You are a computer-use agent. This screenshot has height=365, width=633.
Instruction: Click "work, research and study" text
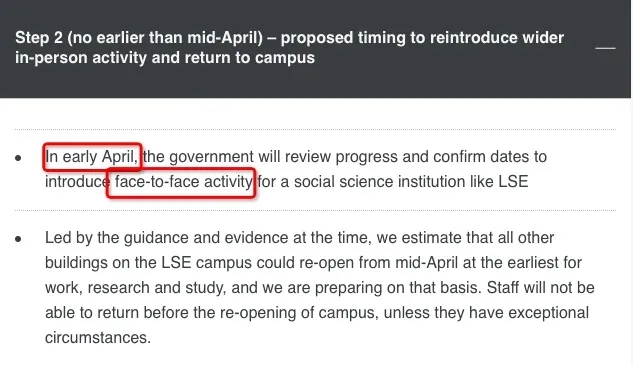point(132,288)
